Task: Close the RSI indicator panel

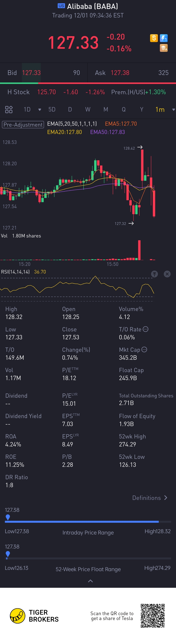Action: point(167,274)
